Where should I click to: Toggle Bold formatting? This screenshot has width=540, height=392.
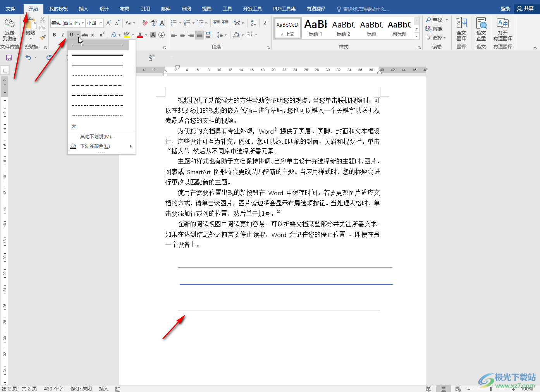click(x=54, y=35)
